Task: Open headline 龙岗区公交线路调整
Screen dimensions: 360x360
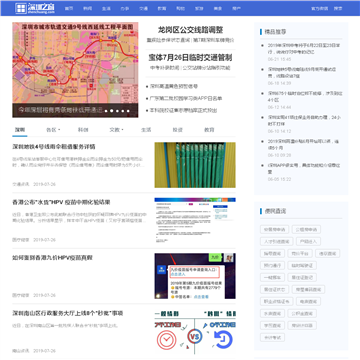Action: tap(190, 30)
